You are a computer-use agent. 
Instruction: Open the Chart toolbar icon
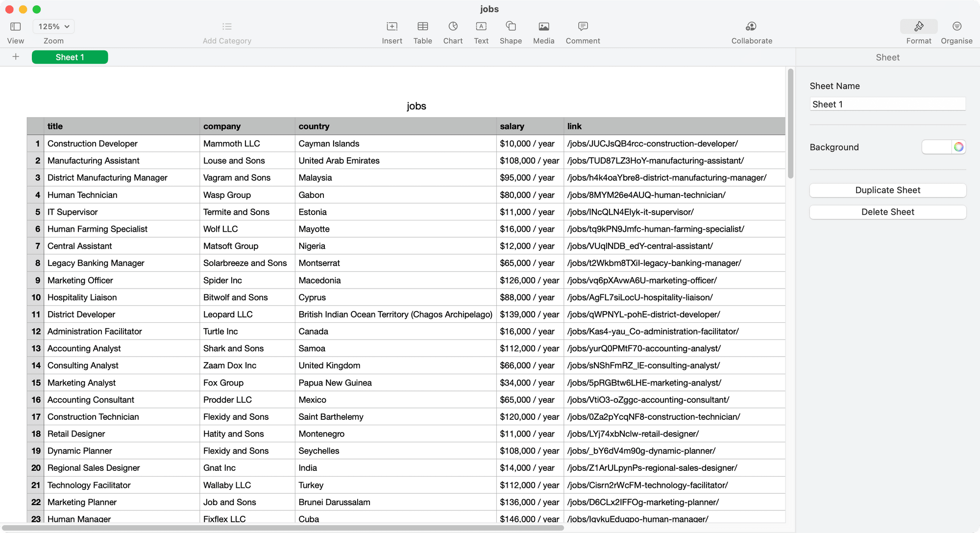click(453, 26)
